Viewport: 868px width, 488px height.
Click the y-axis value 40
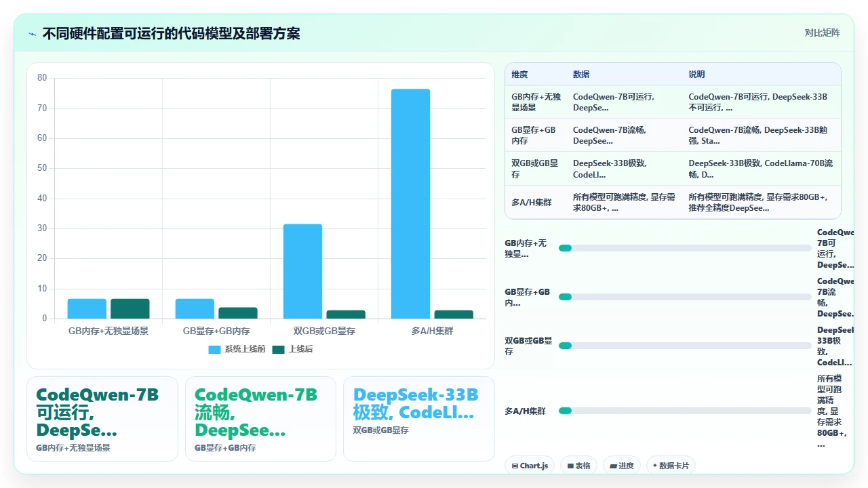click(x=42, y=198)
